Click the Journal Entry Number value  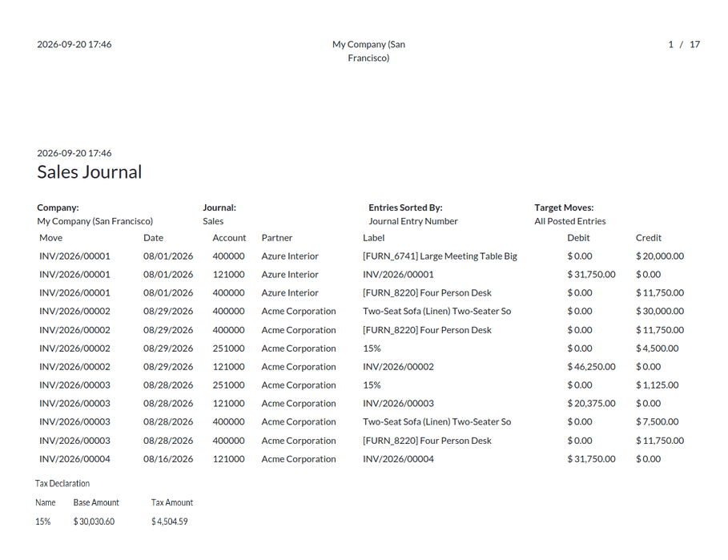click(x=412, y=221)
